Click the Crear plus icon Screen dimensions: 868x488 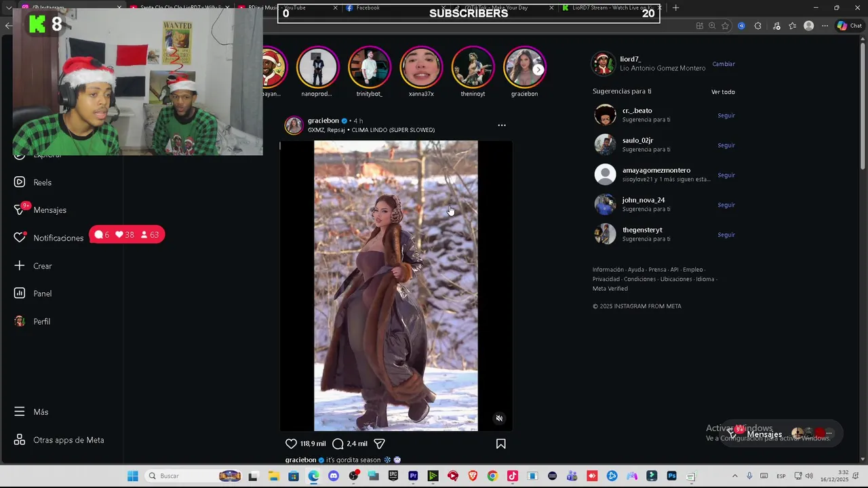point(20,266)
